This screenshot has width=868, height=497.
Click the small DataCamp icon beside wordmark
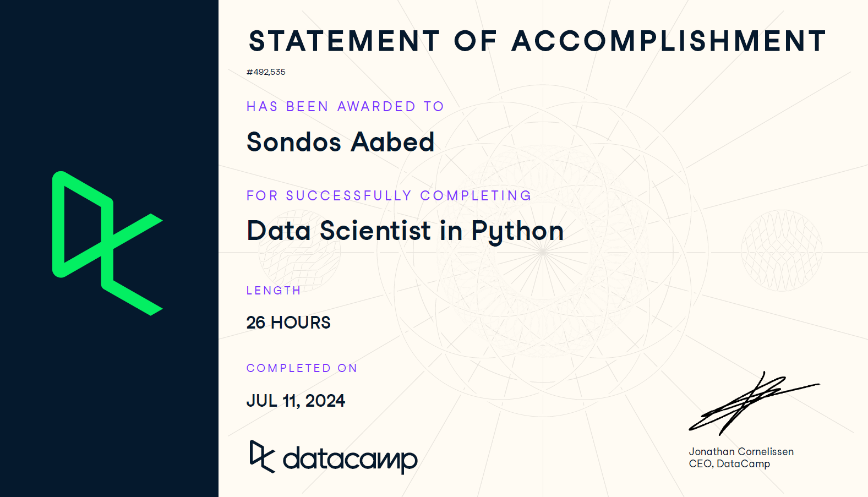coord(261,457)
